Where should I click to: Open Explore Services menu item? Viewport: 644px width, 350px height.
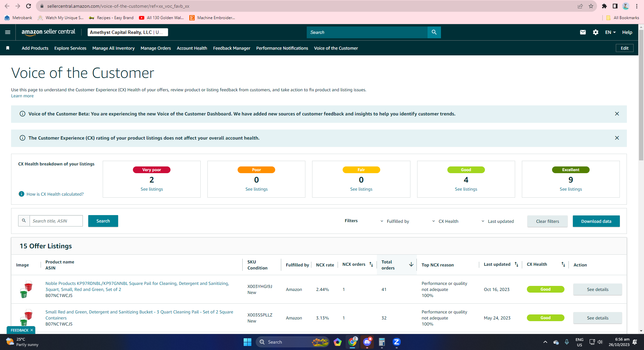point(70,48)
